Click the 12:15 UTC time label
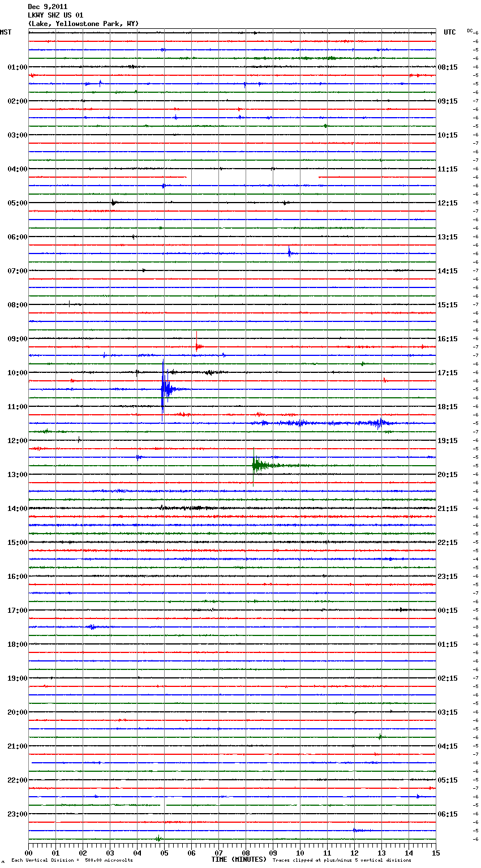This screenshot has height=868, width=481. click(448, 203)
